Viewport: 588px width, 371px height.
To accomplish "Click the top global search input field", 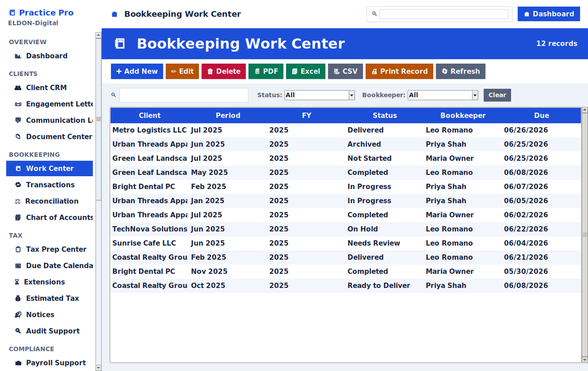I will [444, 14].
